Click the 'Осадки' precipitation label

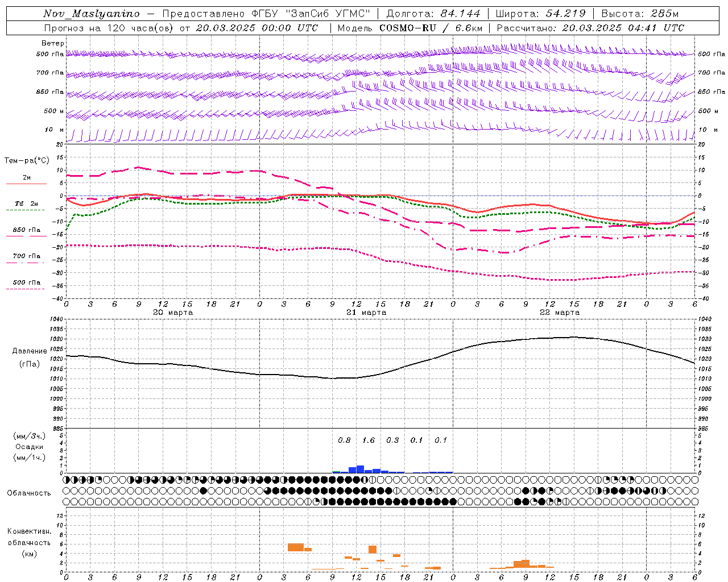click(30, 447)
